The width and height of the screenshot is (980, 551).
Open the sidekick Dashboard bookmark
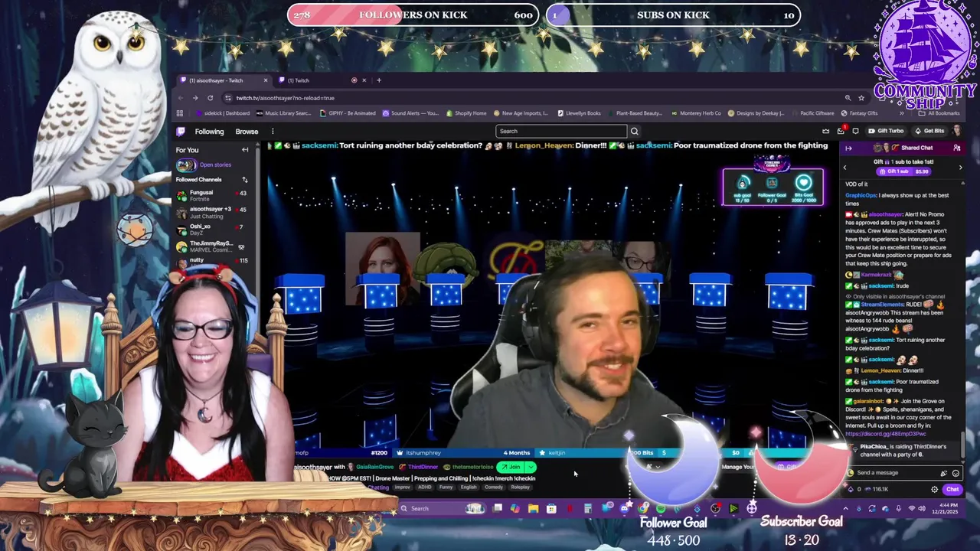[223, 113]
